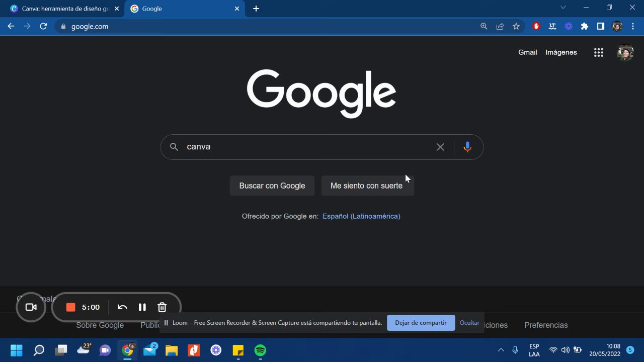
Task: Open Sticky Notes on taskbar
Action: click(x=238, y=350)
